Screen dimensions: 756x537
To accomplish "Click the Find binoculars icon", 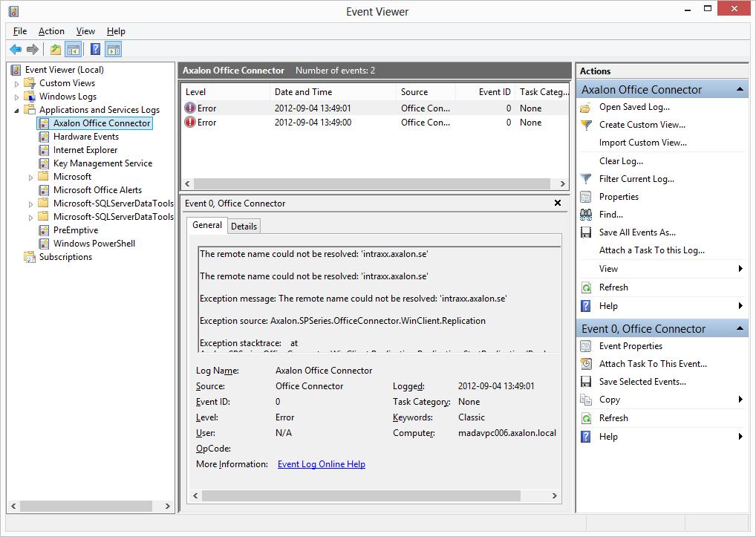I will click(586, 215).
